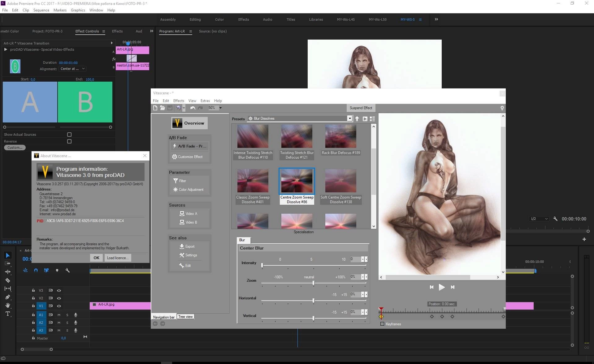Click Suspend Effect button
Image resolution: width=594 pixels, height=364 pixels.
click(x=361, y=108)
